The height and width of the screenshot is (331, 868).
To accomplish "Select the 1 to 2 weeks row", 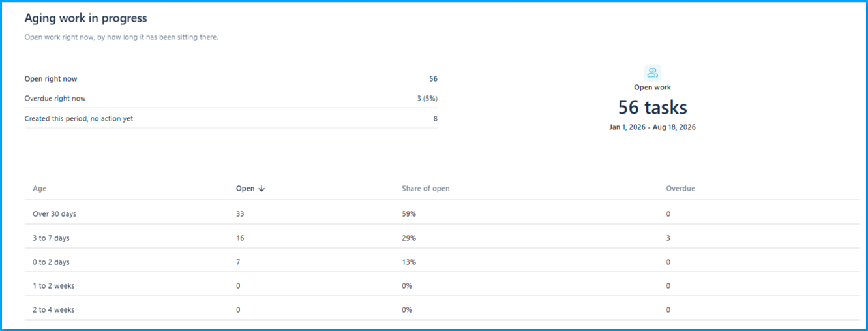I will pos(441,285).
